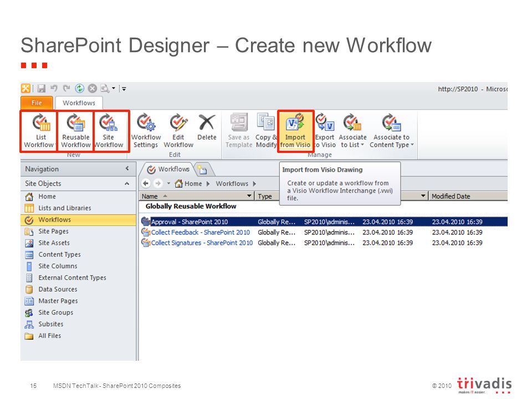The height and width of the screenshot is (399, 532).
Task: Click the Save as Template icon
Action: tap(239, 122)
